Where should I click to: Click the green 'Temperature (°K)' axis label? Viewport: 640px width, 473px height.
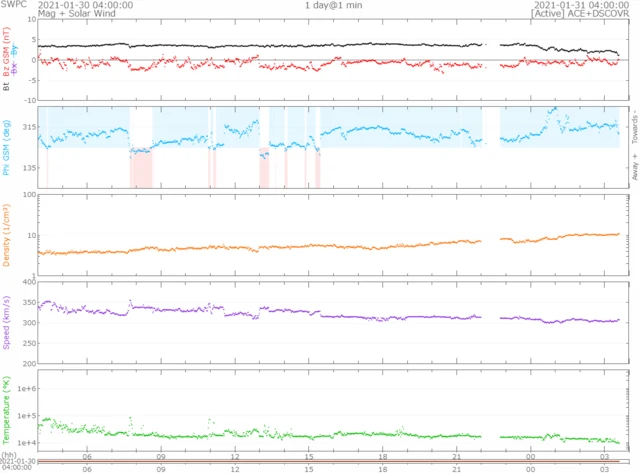coord(6,410)
